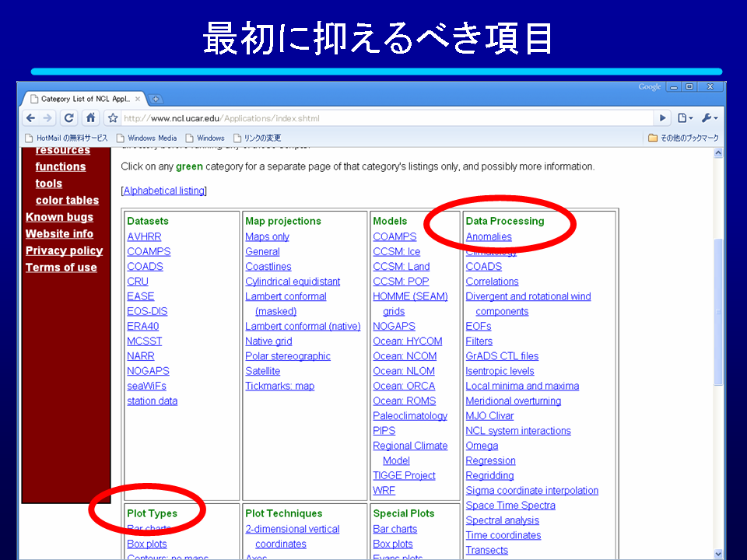Open the home page via house icon
The image size is (747, 560).
pos(90,117)
